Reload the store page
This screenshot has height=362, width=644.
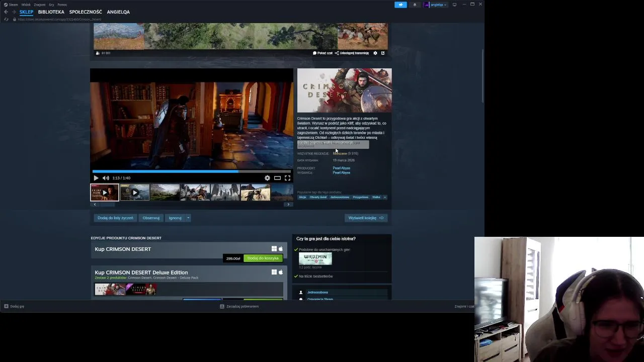(6, 19)
